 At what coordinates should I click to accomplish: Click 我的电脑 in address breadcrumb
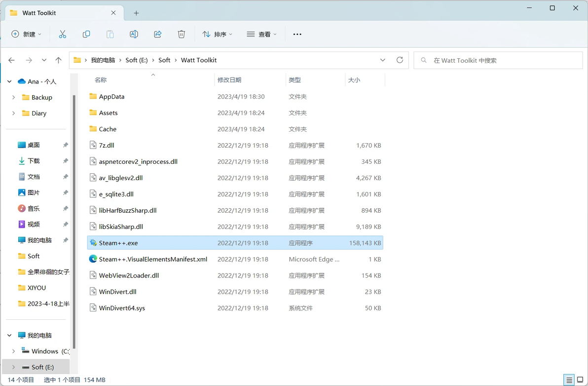pos(103,60)
